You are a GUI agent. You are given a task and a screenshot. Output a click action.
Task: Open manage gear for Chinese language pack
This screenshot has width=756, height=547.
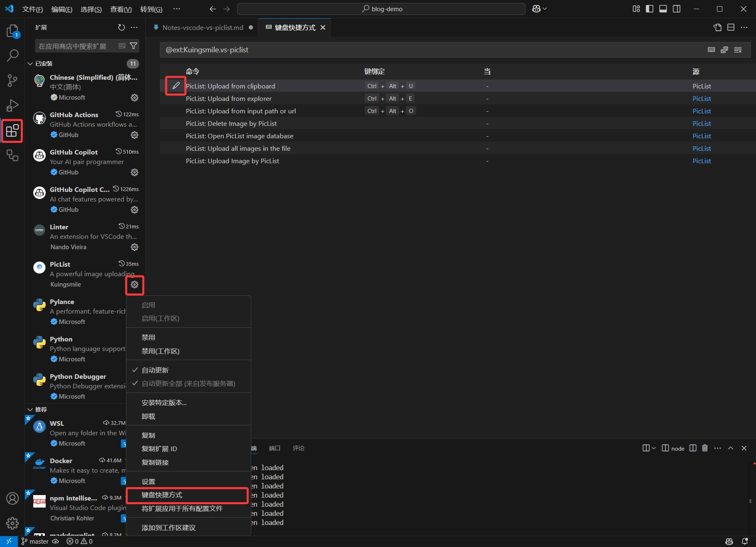point(135,98)
